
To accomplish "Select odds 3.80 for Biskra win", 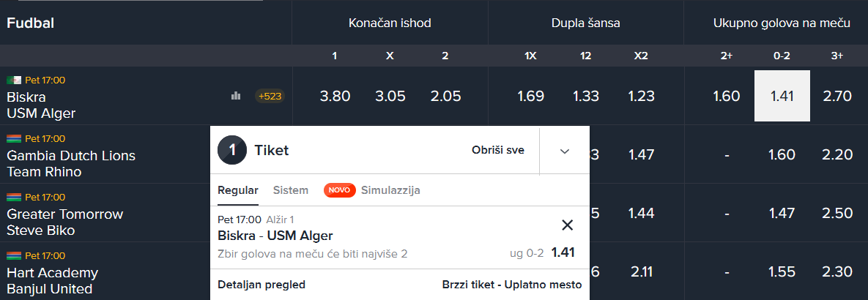I will point(335,96).
